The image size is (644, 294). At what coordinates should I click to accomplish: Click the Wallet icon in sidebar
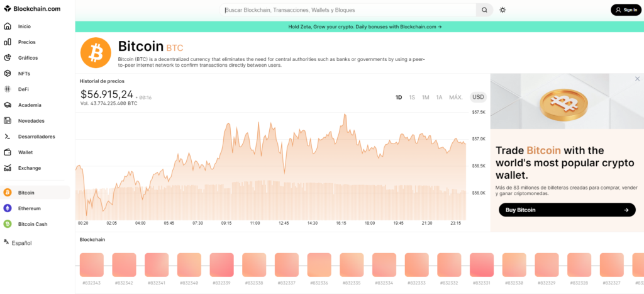tap(8, 152)
